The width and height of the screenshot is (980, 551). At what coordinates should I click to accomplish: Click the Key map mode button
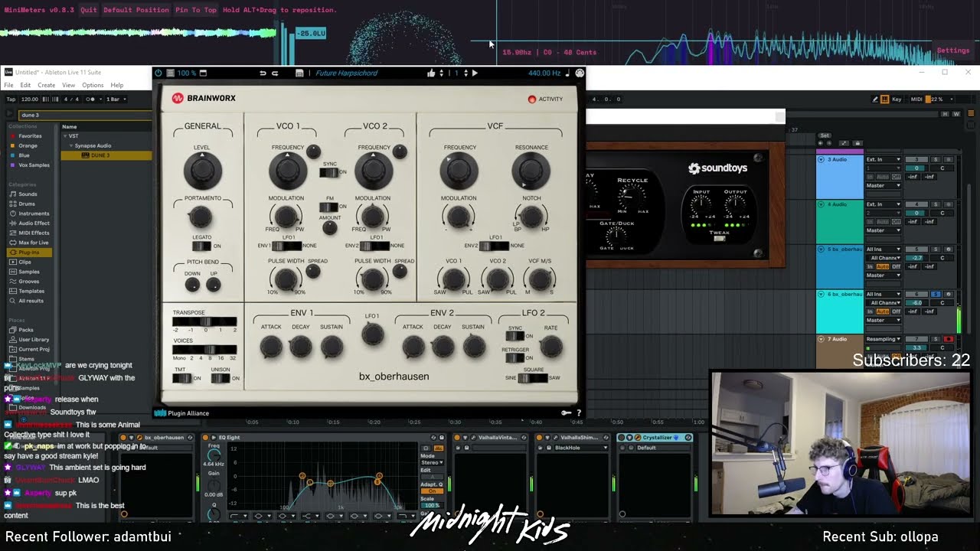pos(897,99)
